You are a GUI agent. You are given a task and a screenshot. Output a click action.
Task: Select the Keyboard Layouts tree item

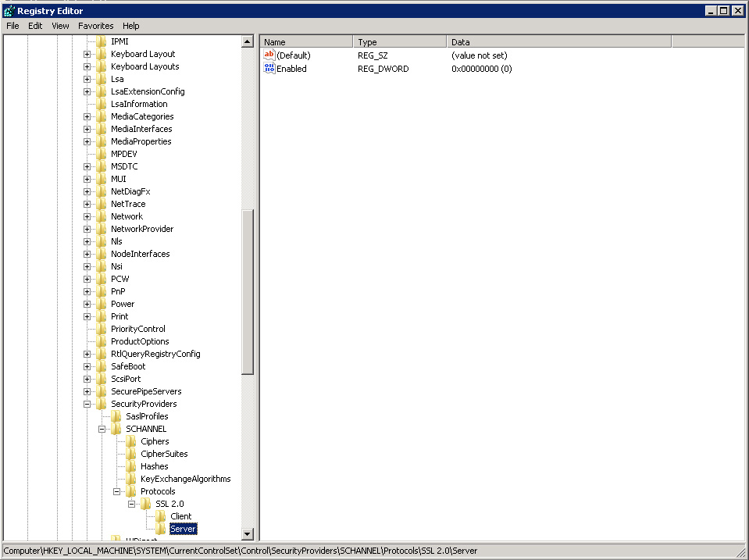(144, 66)
